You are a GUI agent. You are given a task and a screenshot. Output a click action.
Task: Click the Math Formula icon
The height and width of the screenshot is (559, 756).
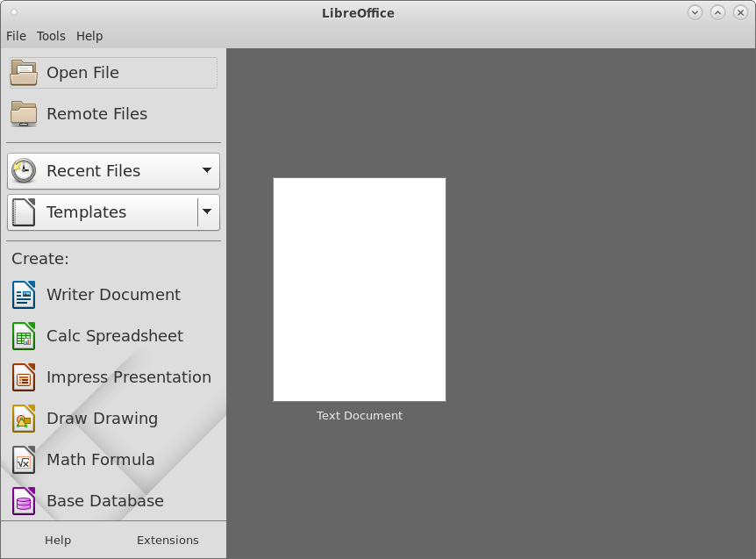[24, 460]
